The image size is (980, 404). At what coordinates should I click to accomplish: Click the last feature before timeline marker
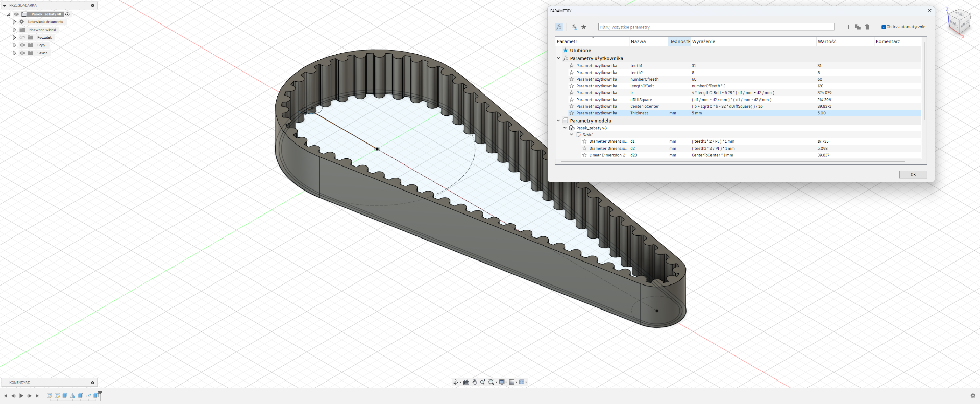[95, 395]
